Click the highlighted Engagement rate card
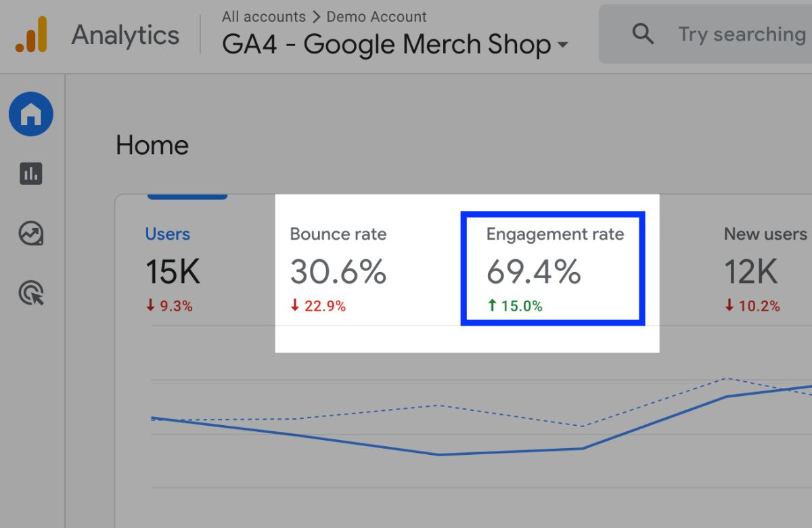Screen dimensions: 812x528 click(x=553, y=267)
